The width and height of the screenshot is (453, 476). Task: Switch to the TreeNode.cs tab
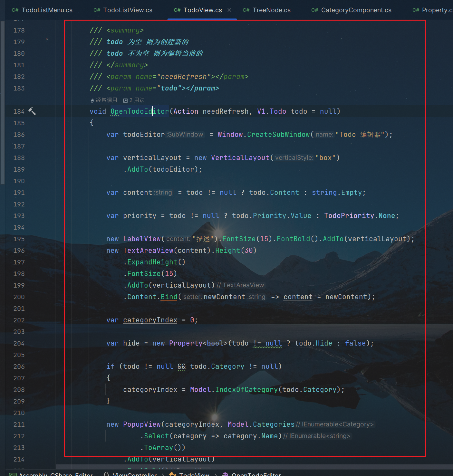point(267,10)
